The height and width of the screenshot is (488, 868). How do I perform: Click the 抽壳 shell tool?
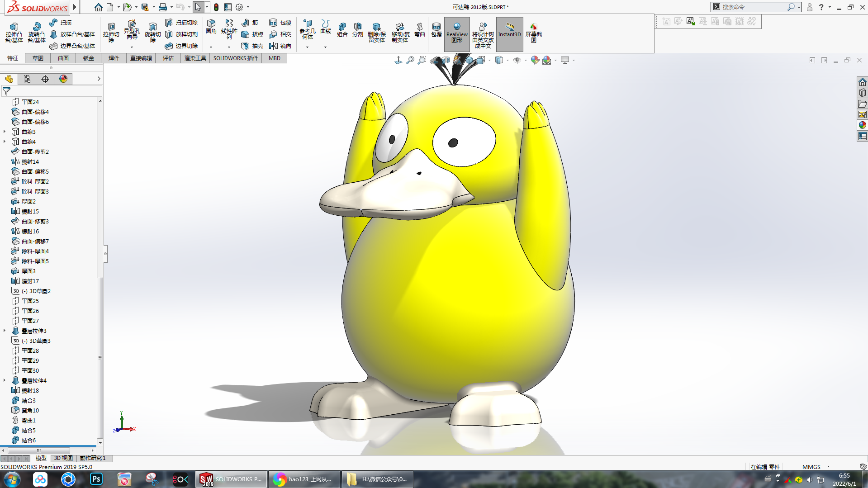252,46
